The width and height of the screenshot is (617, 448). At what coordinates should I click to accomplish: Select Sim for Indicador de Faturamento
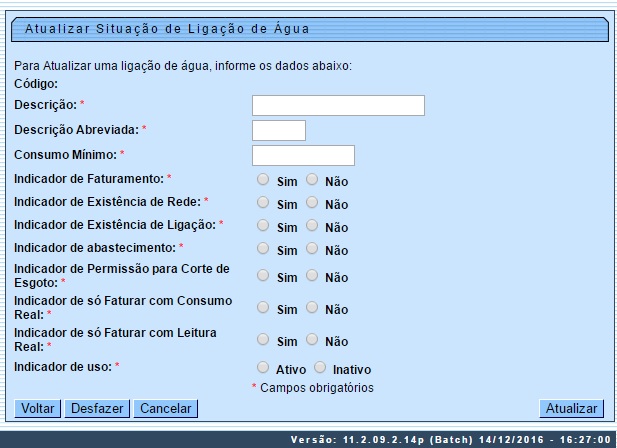[x=263, y=179]
